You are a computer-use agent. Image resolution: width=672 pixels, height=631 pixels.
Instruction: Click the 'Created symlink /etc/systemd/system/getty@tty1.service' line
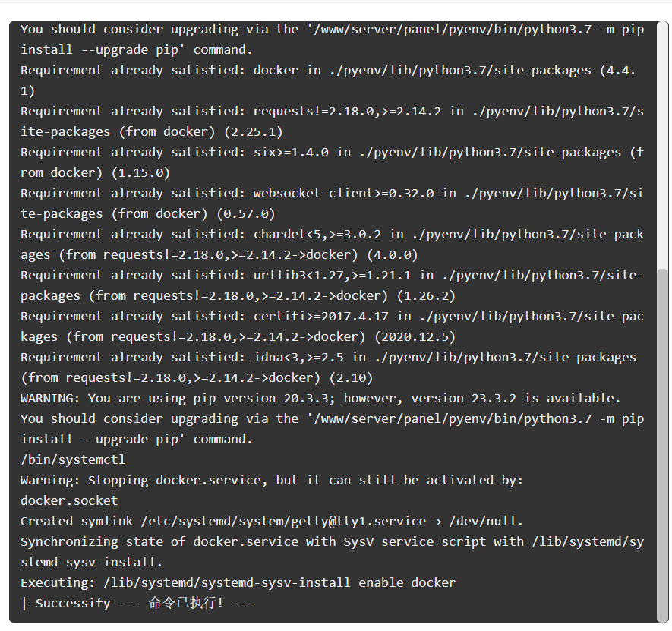pos(272,521)
